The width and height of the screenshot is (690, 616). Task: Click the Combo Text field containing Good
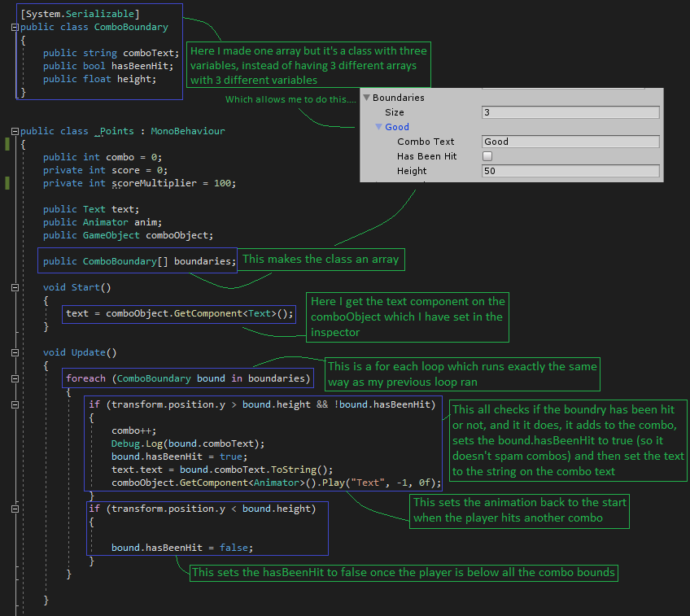coord(570,142)
